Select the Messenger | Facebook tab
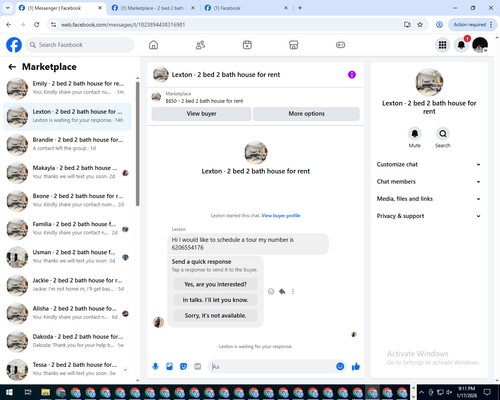Screen dimensions: 500x400 (x=60, y=8)
